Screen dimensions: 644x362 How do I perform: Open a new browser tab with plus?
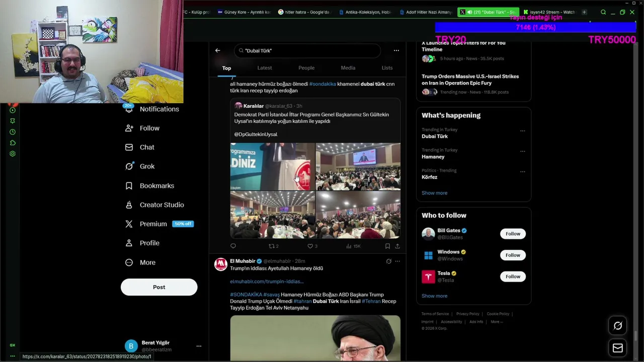584,12
